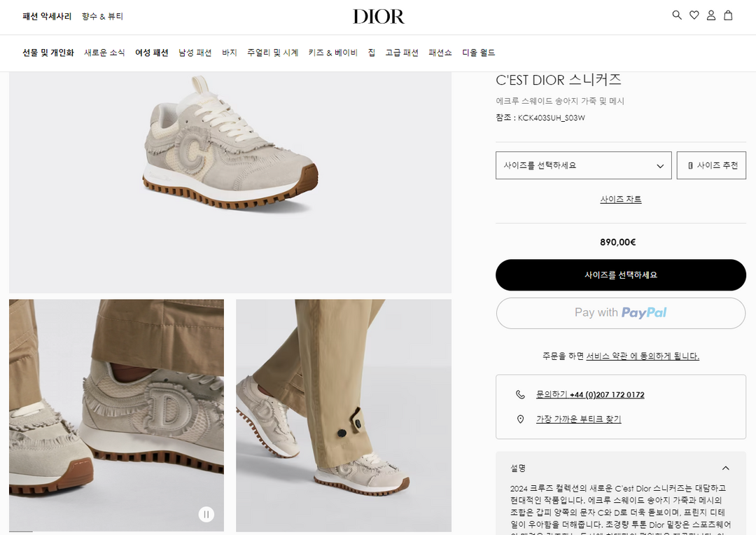Open the 여성 패션 menu
Screen dimensions: 756x535
click(x=151, y=53)
